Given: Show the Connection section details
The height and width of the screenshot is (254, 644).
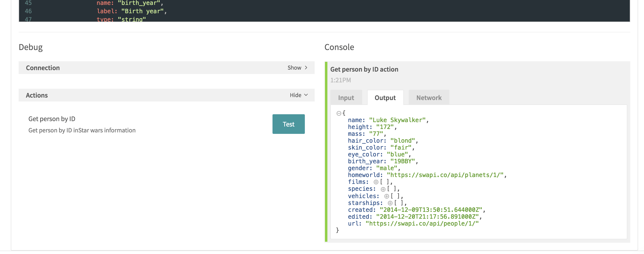Looking at the screenshot, I should click(295, 67).
